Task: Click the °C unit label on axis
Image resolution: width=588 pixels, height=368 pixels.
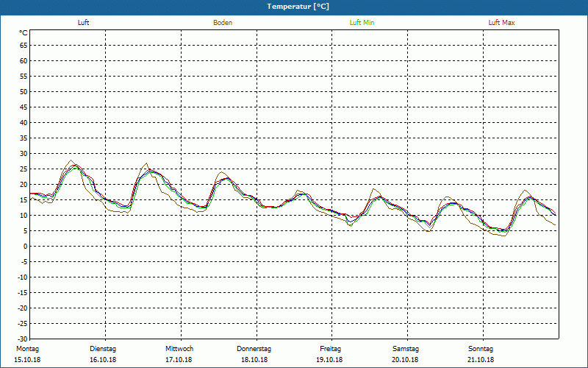Action: tap(24, 33)
